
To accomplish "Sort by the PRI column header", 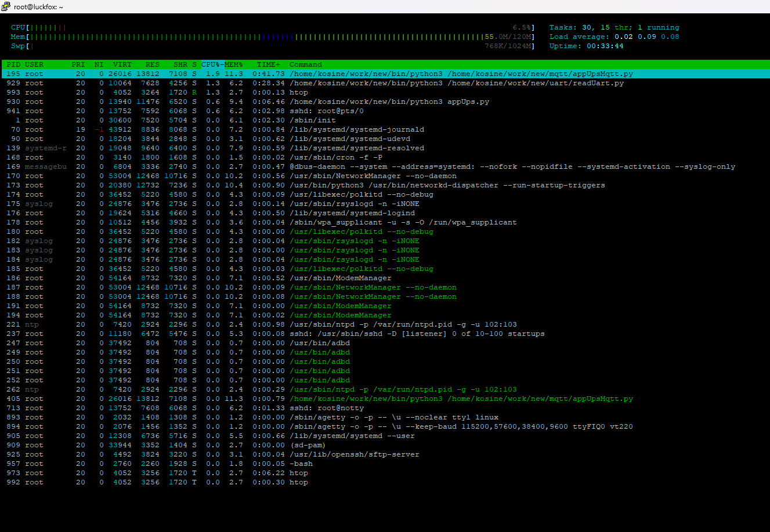I will pyautogui.click(x=78, y=64).
